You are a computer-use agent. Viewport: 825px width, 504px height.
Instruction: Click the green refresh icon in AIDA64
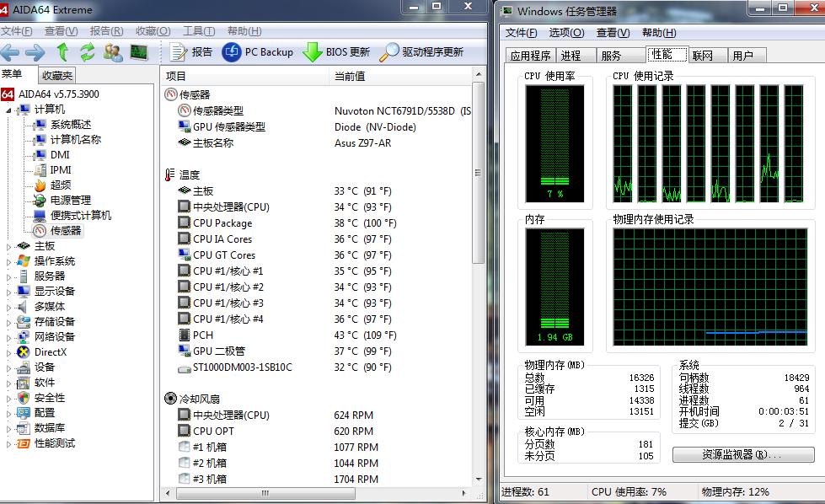click(87, 51)
